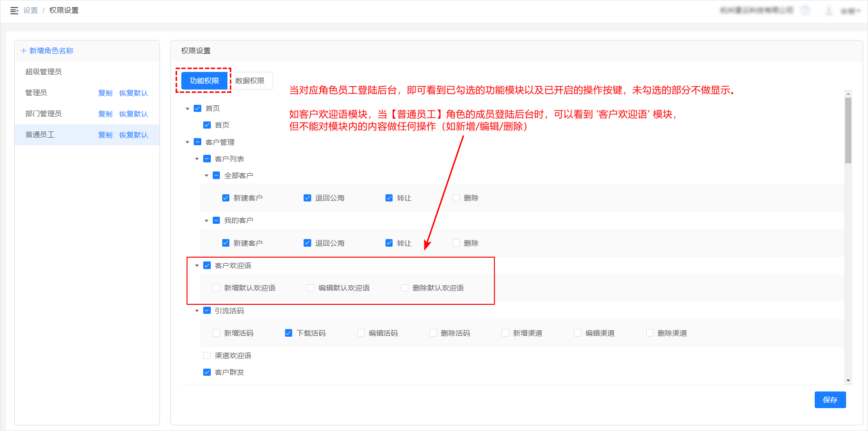Switch to the 功能权限 tab
The height and width of the screenshot is (431, 868).
(x=204, y=81)
